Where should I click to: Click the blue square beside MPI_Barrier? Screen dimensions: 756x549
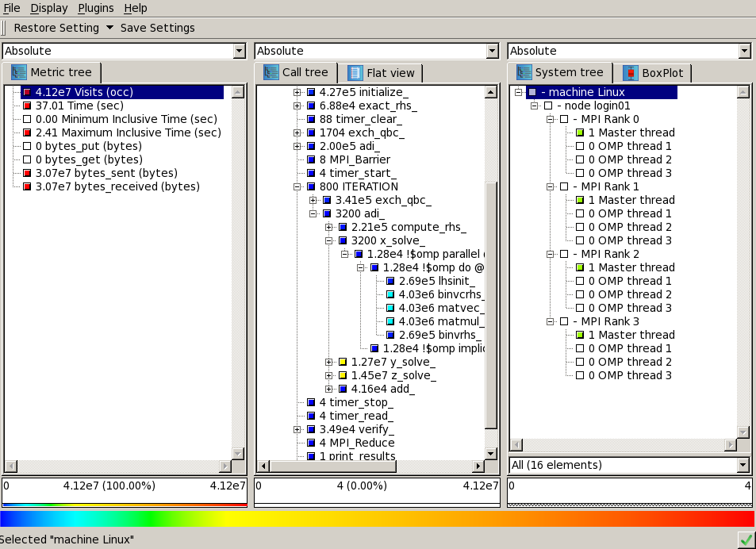pos(311,159)
